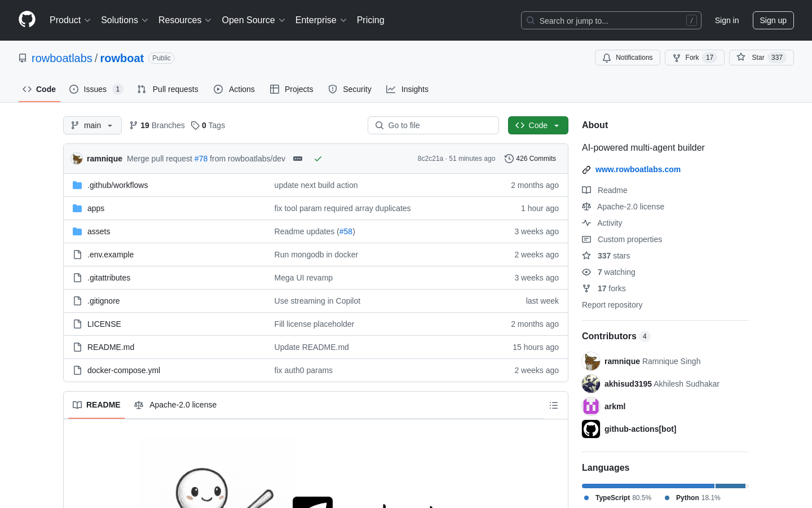Click the README outline list icon

554,405
